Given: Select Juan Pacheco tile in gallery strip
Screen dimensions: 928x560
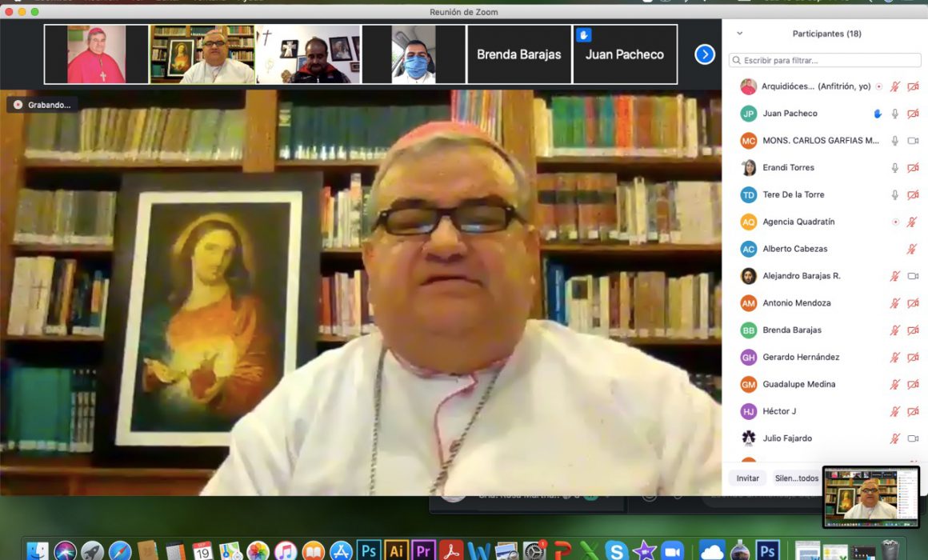Looking at the screenshot, I should pos(625,54).
